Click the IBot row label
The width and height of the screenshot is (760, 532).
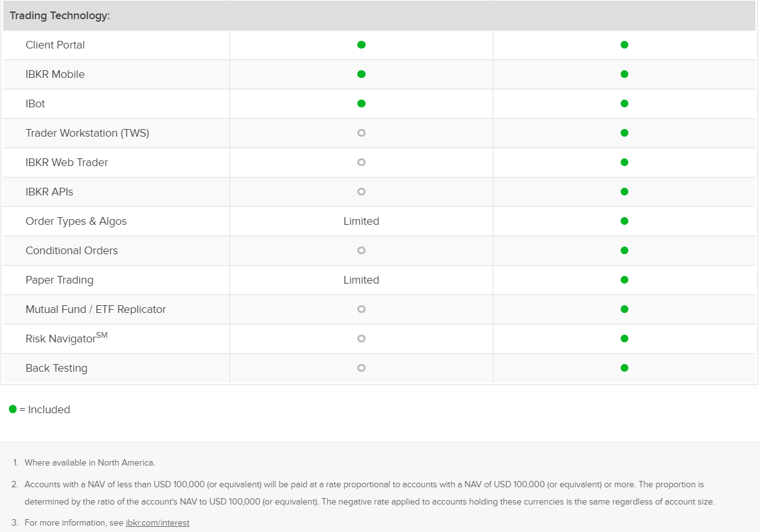pos(35,103)
